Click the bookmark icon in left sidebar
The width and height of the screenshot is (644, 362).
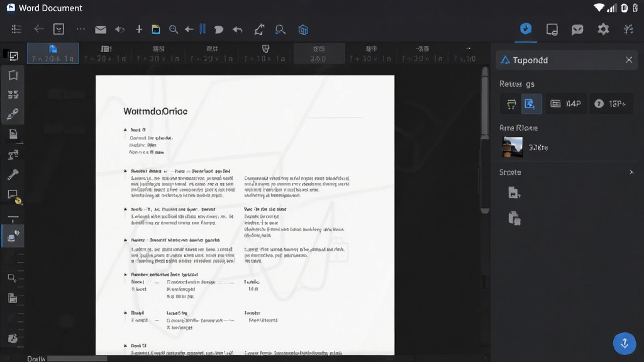click(x=13, y=75)
